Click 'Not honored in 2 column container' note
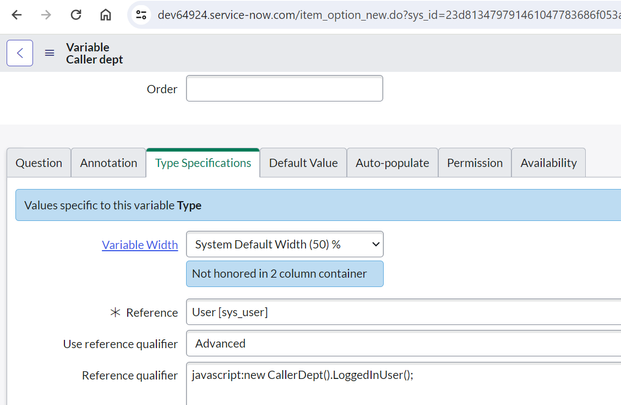The height and width of the screenshot is (405, 621). tap(285, 274)
